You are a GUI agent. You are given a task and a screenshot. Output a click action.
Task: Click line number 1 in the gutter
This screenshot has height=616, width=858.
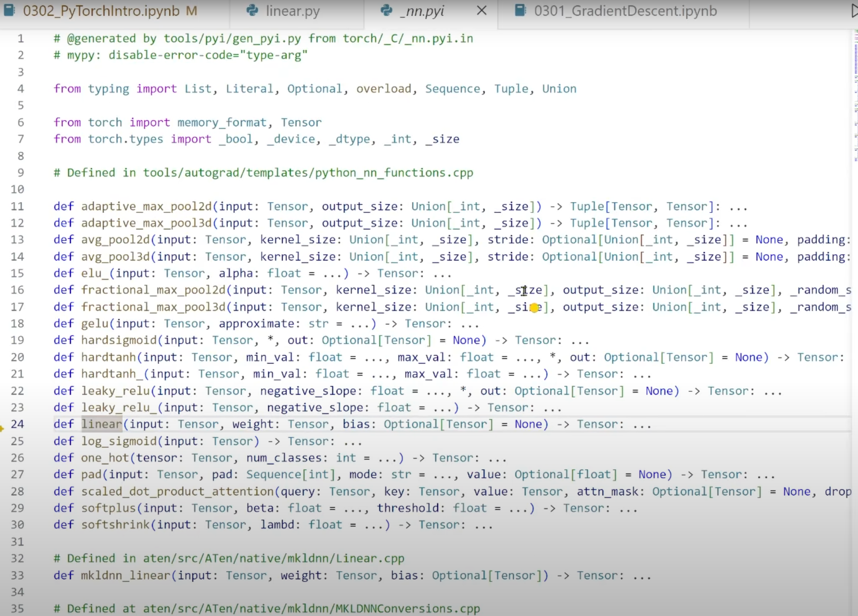click(x=21, y=39)
